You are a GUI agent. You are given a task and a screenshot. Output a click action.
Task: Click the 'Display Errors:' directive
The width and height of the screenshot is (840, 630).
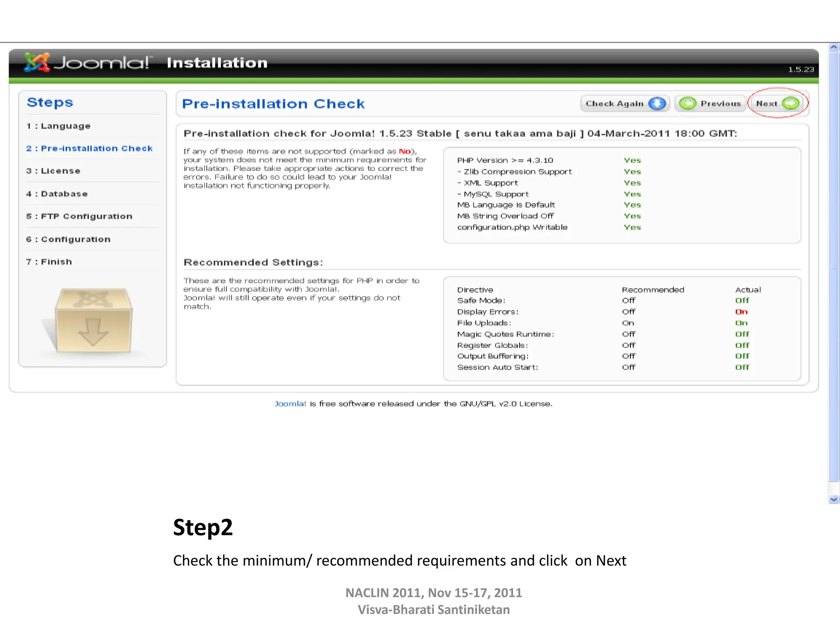coord(488,312)
